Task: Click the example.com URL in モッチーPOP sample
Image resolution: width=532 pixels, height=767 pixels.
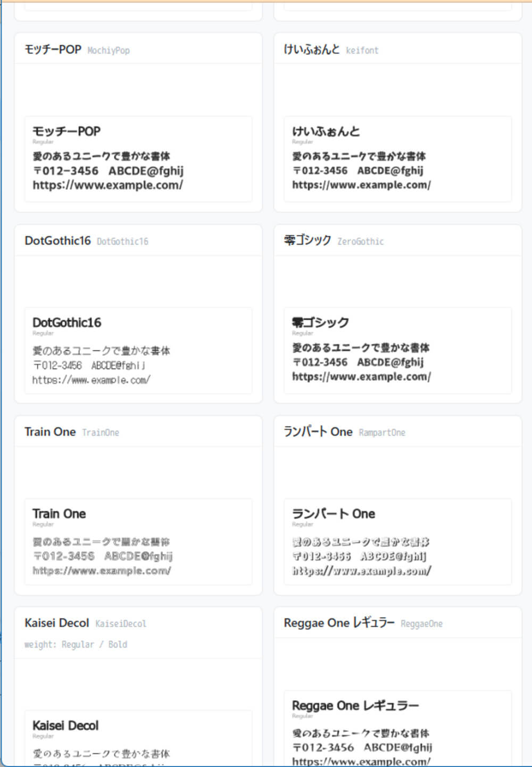Action: click(108, 185)
